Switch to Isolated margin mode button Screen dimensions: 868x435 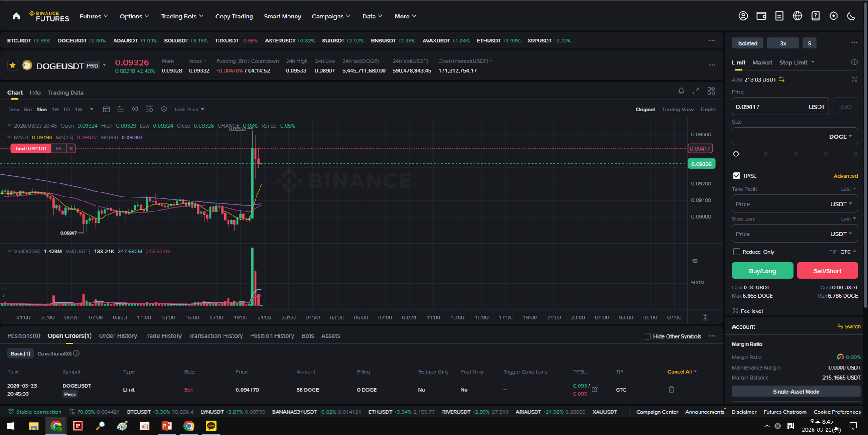pos(748,43)
